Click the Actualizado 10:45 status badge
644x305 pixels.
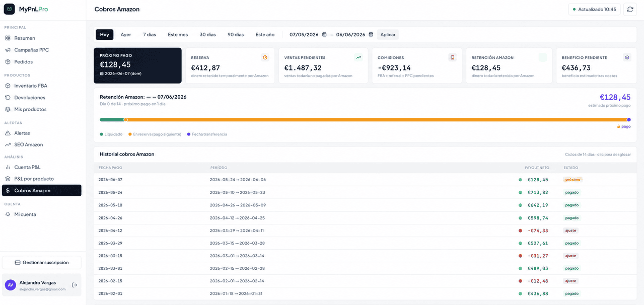point(594,9)
